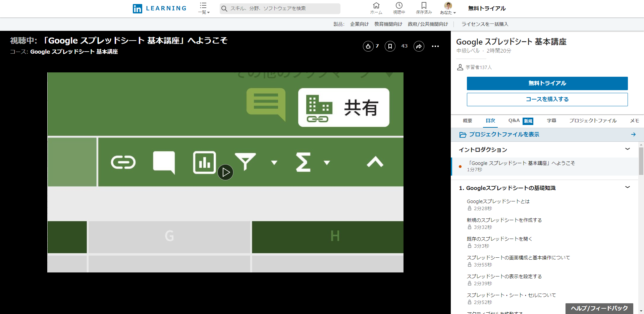This screenshot has width=644, height=314.
Task: Click the arrow on project files banner
Action: (633, 134)
